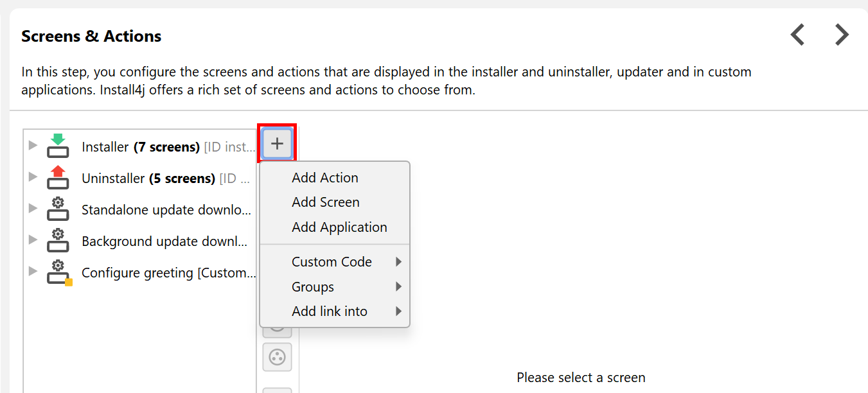Go to the next step arrow
This screenshot has width=868, height=393.
click(x=842, y=35)
